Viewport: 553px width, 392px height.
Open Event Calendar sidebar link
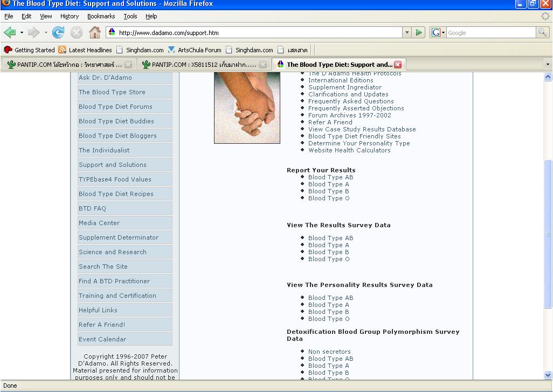point(125,339)
